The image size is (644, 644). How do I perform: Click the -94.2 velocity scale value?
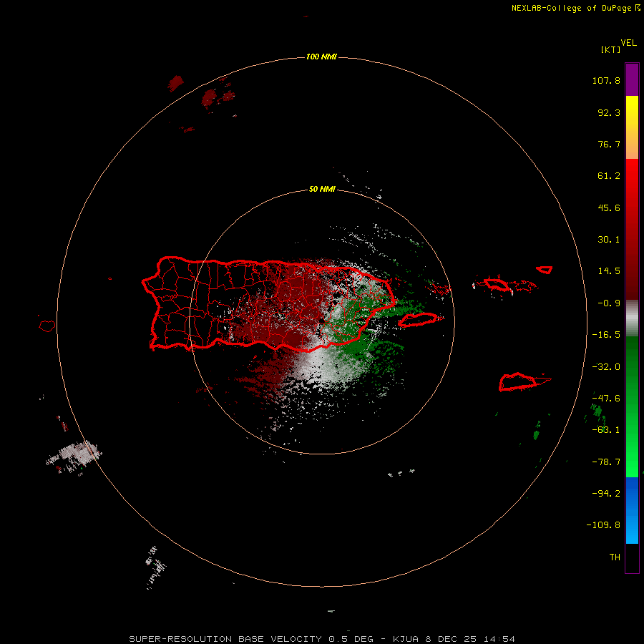point(606,493)
